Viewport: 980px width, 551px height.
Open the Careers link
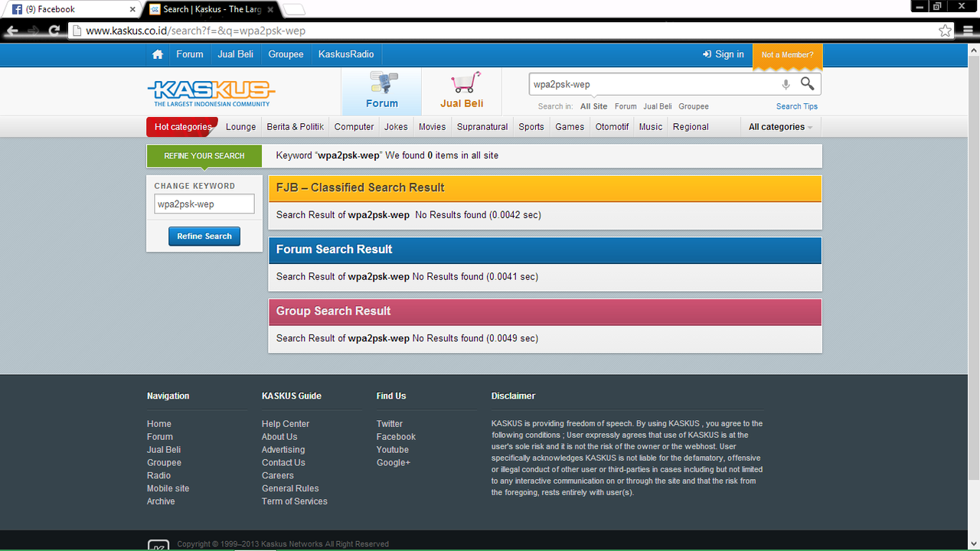278,475
